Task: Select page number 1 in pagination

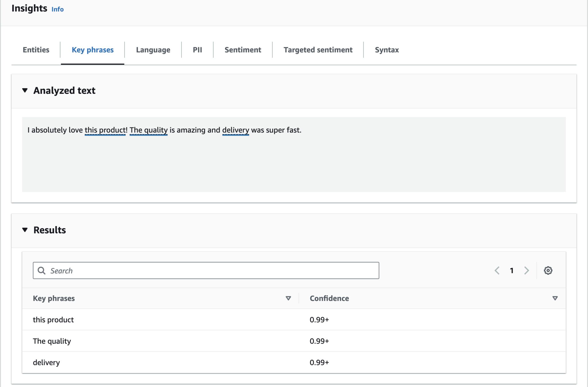Action: click(x=511, y=270)
